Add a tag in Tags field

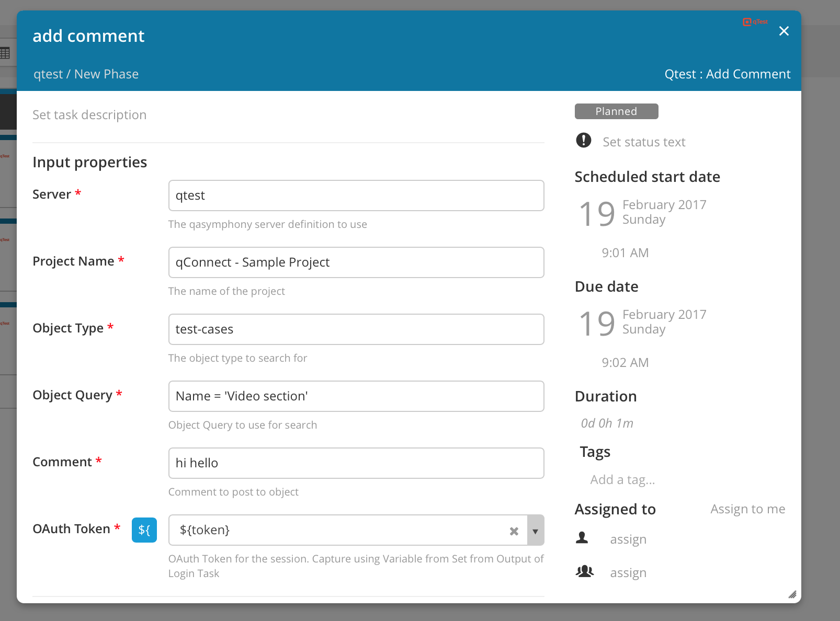coord(622,480)
